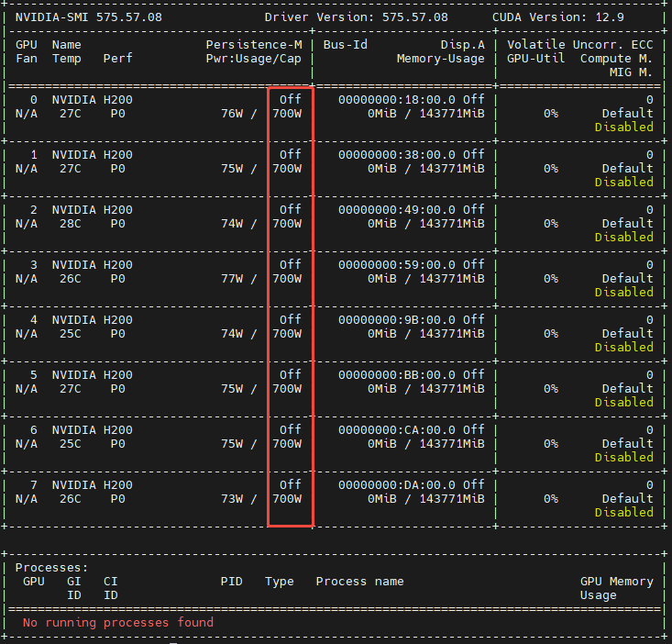Click the Off persistence value for GPU 4
This screenshot has width=672, height=644.
click(290, 320)
